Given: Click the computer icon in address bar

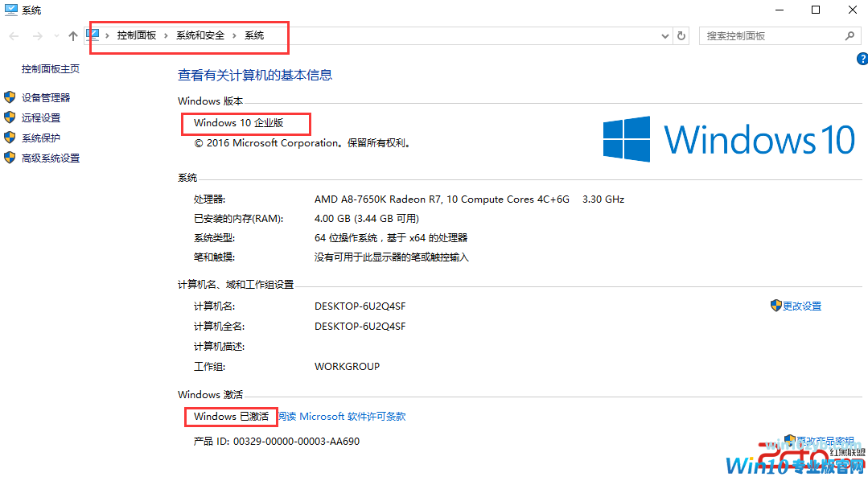Looking at the screenshot, I should coord(93,35).
